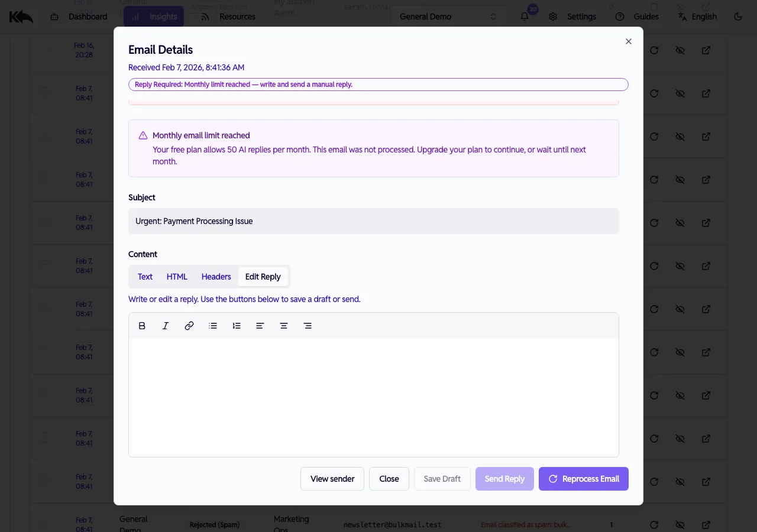The image size is (757, 532).
Task: Toggle dark mode with the moon icon
Action: [738, 17]
